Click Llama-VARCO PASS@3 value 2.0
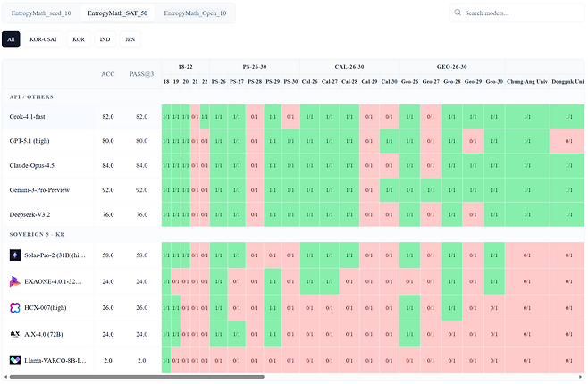Screen dimensions: 588x384 pyautogui.click(x=141, y=361)
